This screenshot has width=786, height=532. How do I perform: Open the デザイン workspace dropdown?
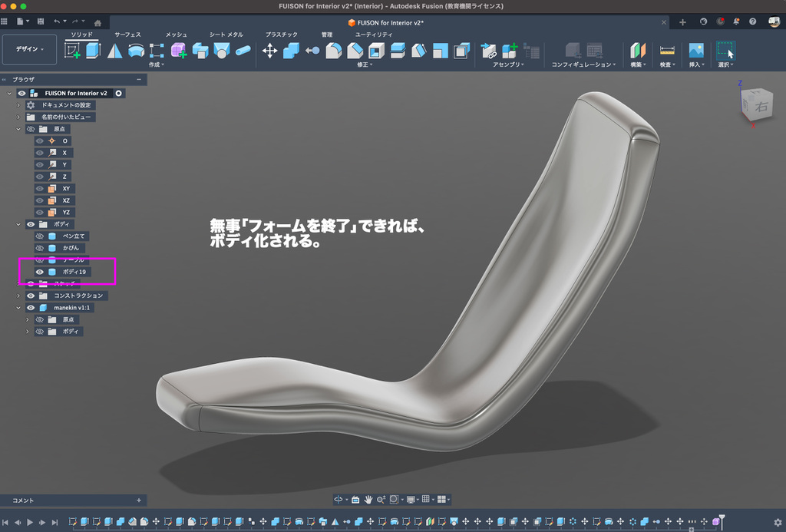[30, 49]
